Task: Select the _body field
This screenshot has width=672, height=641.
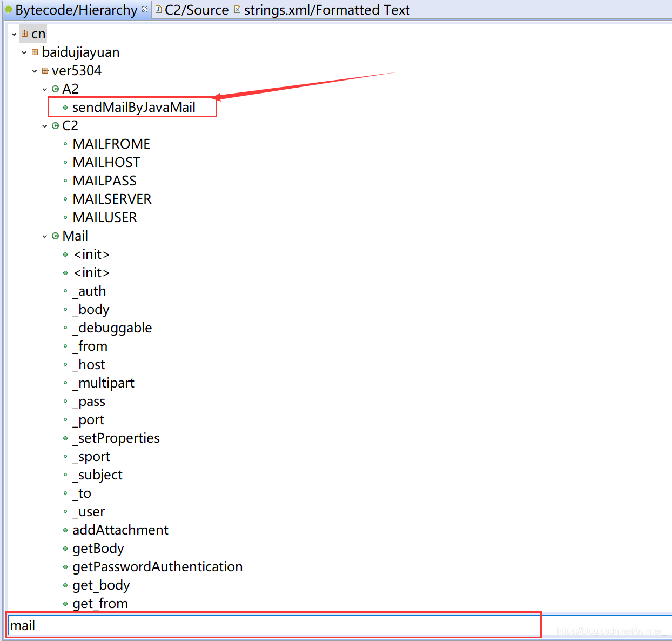Action: coord(91,309)
